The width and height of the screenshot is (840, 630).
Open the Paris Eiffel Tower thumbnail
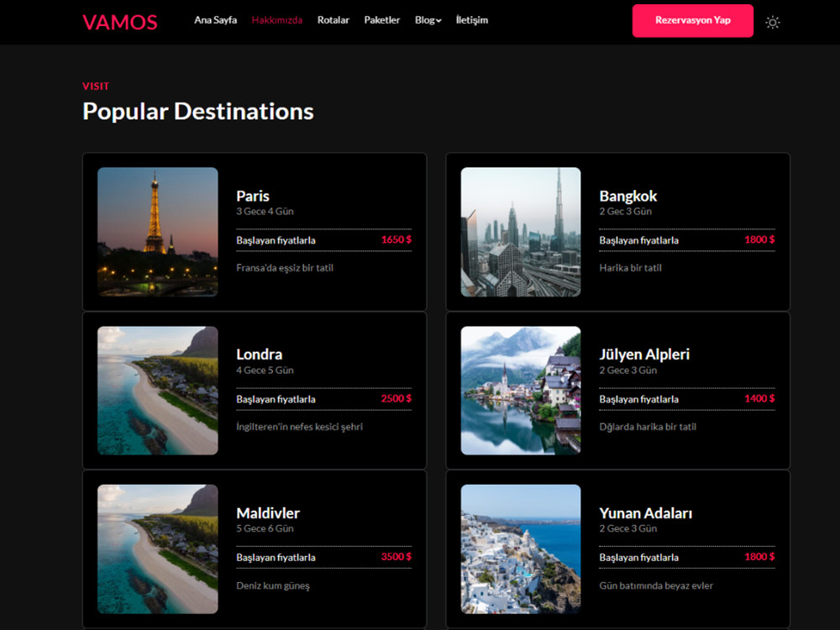coord(158,232)
